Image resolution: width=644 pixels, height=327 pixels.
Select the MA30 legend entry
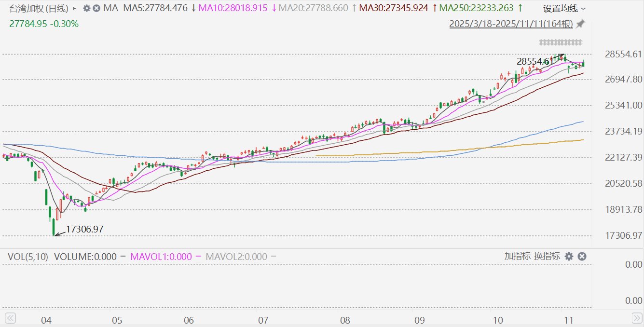[x=394, y=8]
